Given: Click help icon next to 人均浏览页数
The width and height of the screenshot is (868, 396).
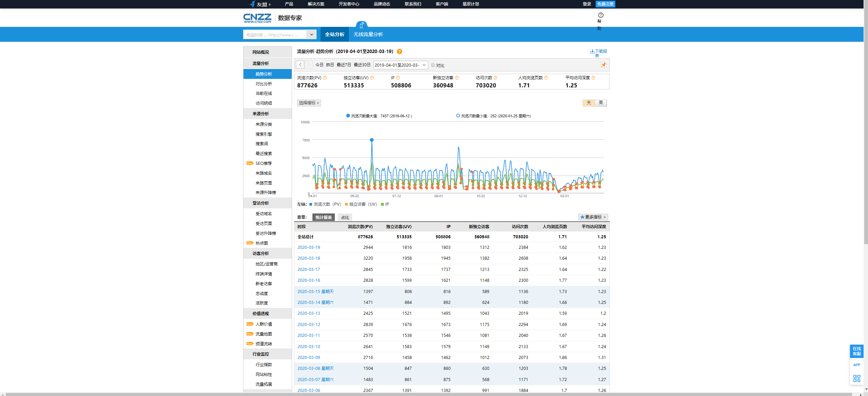Looking at the screenshot, I should tap(546, 78).
